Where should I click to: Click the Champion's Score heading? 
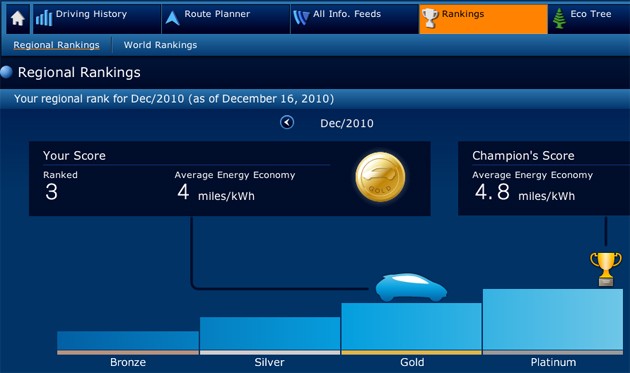523,156
